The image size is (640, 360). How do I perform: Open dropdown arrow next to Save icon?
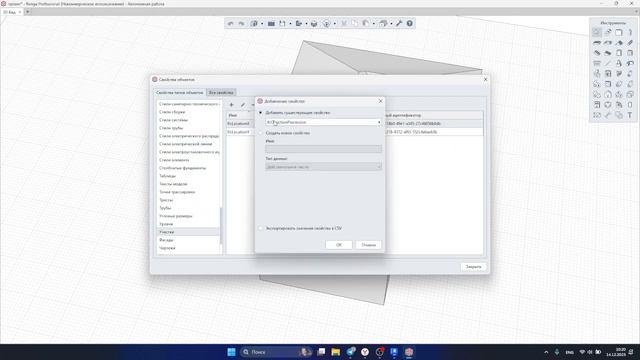(x=290, y=24)
